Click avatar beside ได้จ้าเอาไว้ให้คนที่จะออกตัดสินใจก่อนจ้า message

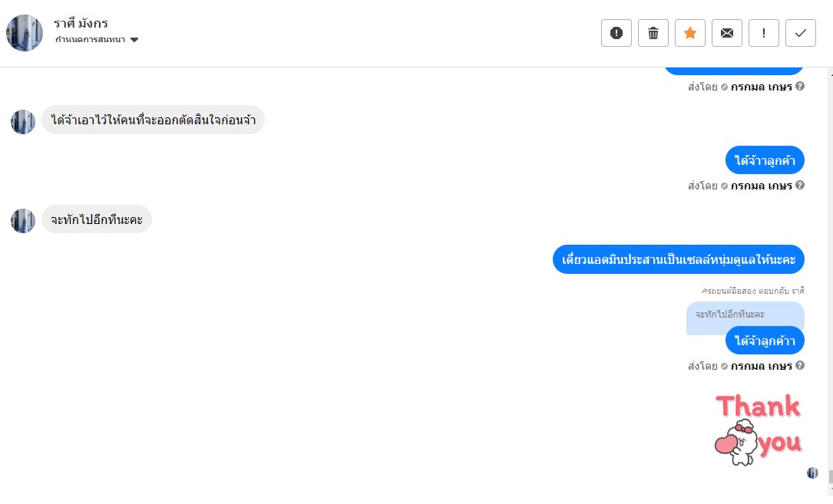click(x=23, y=122)
